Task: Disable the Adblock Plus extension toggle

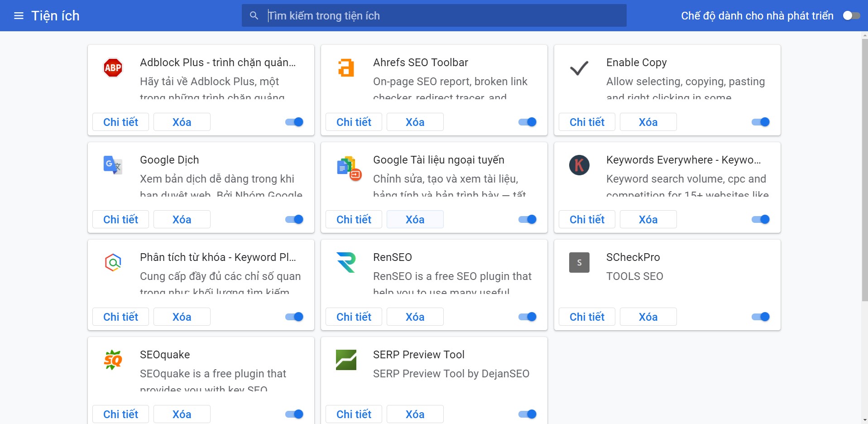Action: coord(294,122)
